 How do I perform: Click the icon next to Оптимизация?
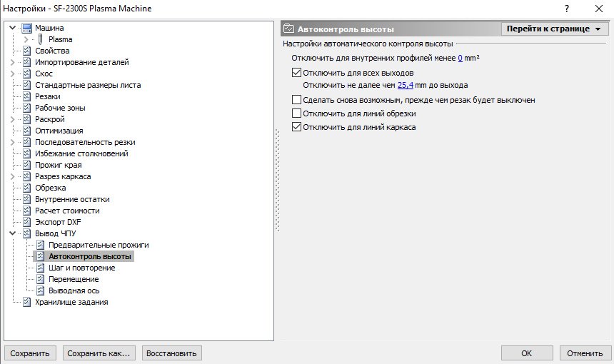26,131
